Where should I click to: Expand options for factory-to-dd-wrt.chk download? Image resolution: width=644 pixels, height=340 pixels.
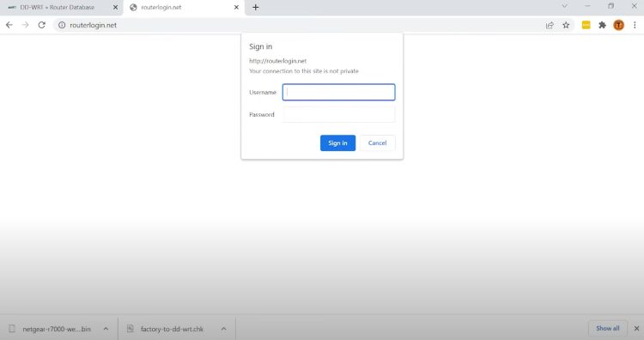coord(224,329)
